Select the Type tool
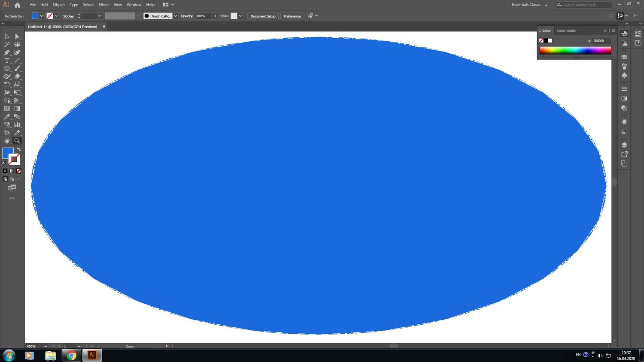The width and height of the screenshot is (644, 362). click(x=7, y=60)
